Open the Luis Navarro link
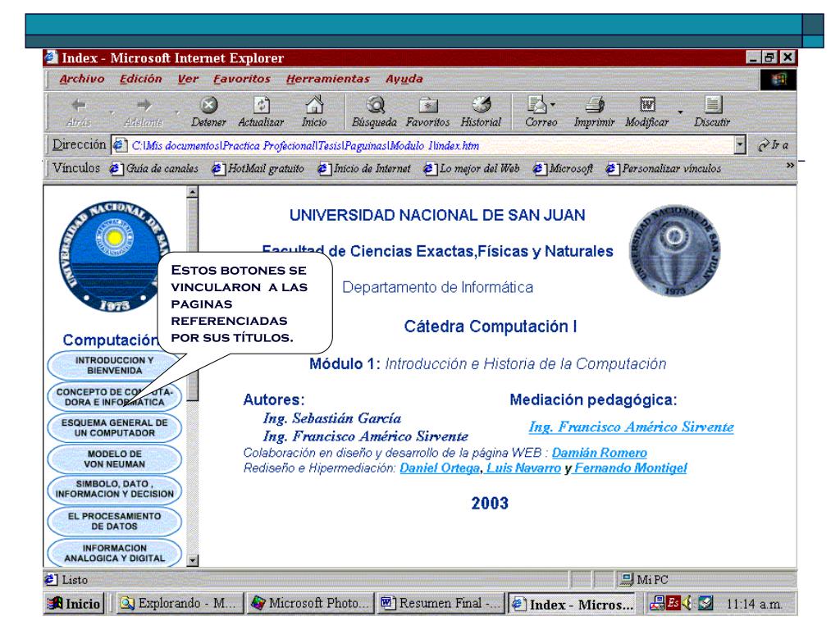The height and width of the screenshot is (630, 840). (x=523, y=468)
